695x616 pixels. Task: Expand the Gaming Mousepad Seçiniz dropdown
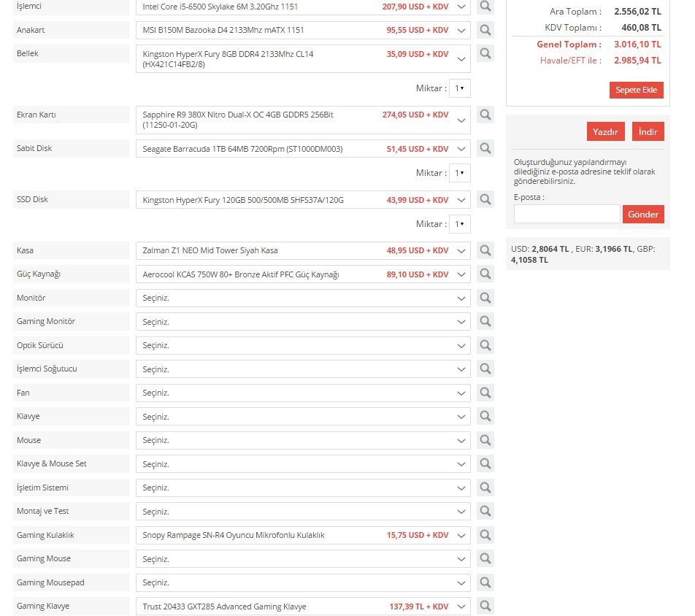tap(303, 582)
